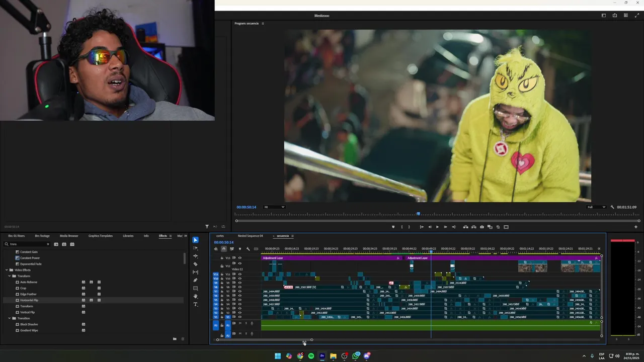Open the Bin: footage tab
Screen dimensions: 644x362
[x=42, y=236]
